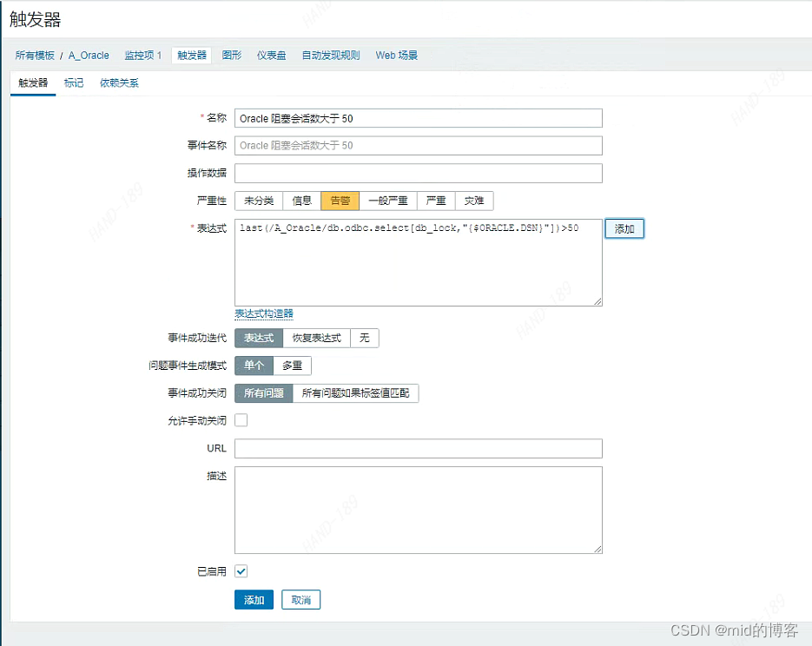Open the 表达式构造器 link

(x=264, y=313)
